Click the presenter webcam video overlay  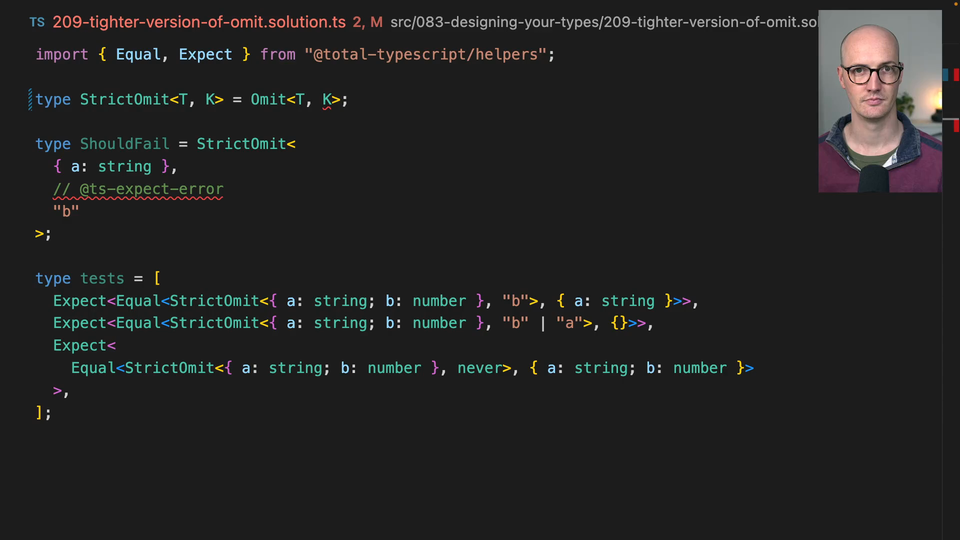879,101
